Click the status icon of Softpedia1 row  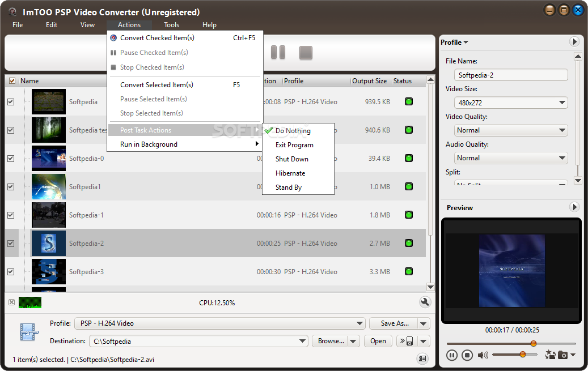click(409, 186)
